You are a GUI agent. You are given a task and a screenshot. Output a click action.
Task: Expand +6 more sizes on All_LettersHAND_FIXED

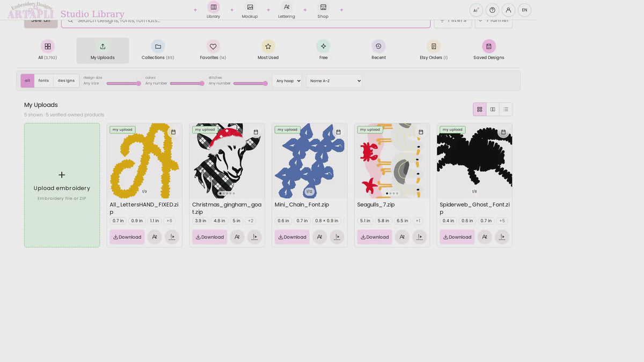click(x=169, y=221)
